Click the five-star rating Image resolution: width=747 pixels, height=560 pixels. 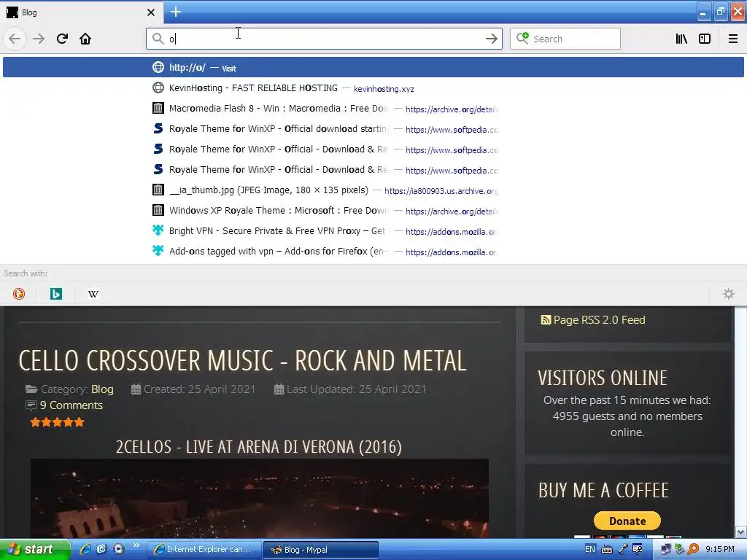tap(57, 422)
